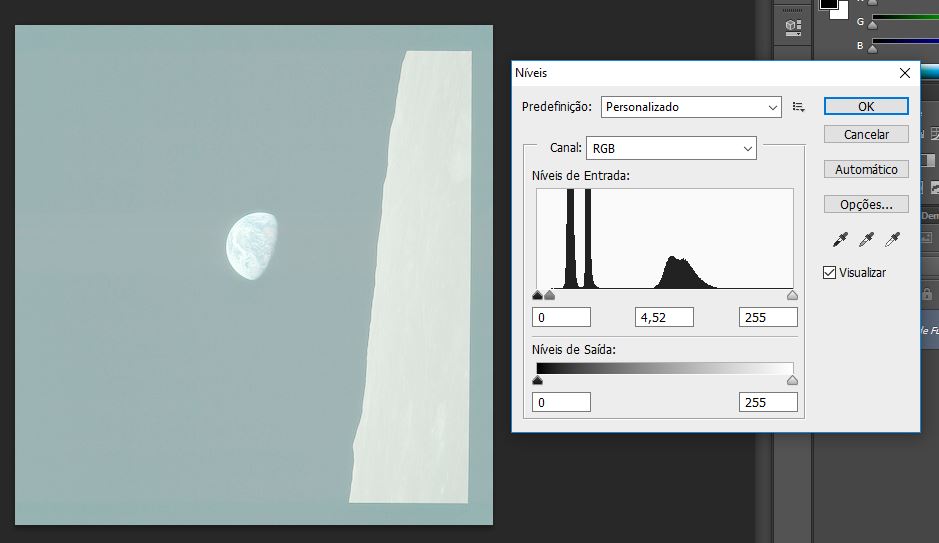
Task: Click the black foreground color swatch
Action: click(827, 4)
